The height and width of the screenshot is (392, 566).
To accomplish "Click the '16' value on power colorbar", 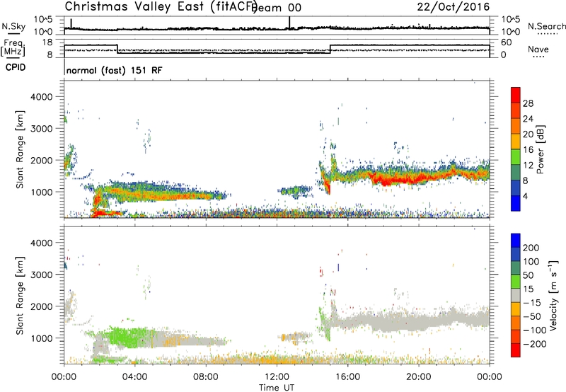I will [528, 150].
